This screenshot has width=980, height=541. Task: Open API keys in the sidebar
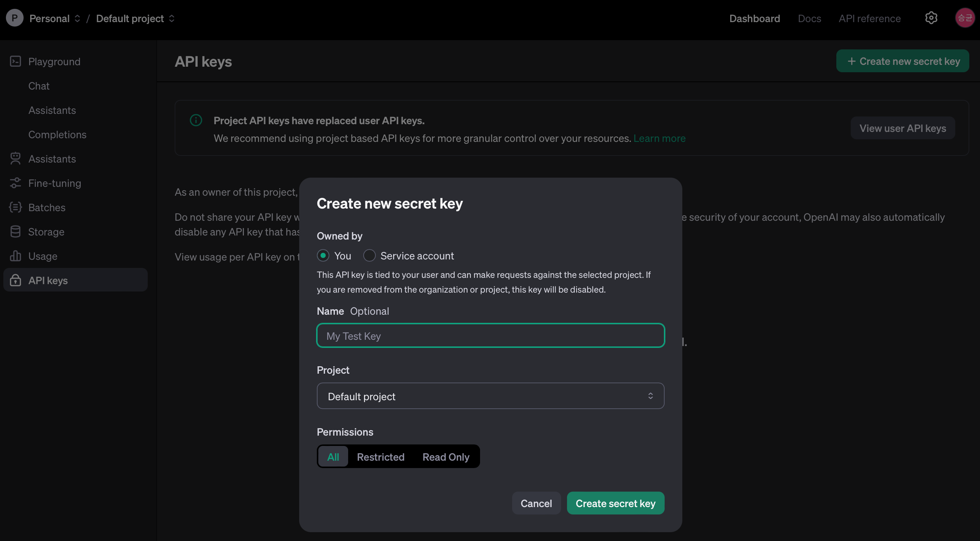point(75,280)
